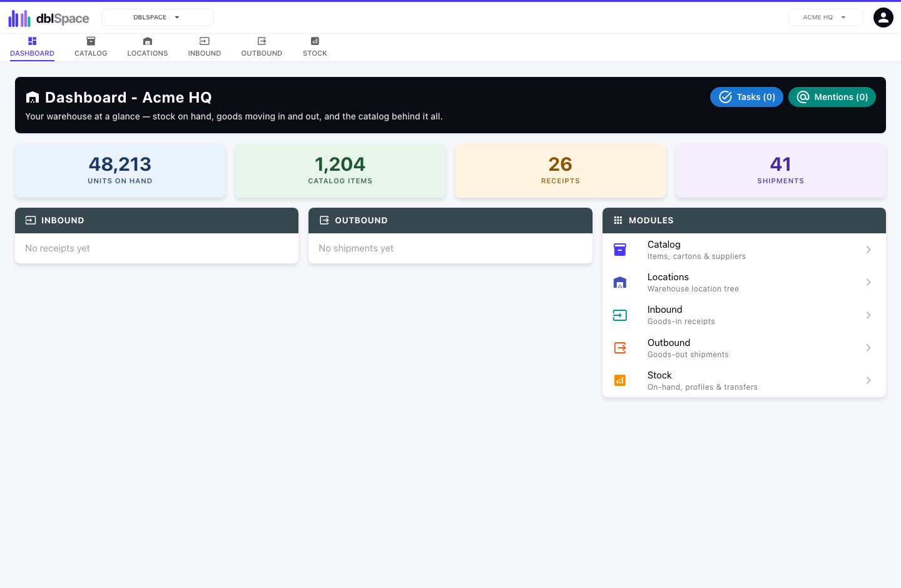The image size is (901, 588).
Task: Click the 41 Shipments card
Action: coord(781,171)
